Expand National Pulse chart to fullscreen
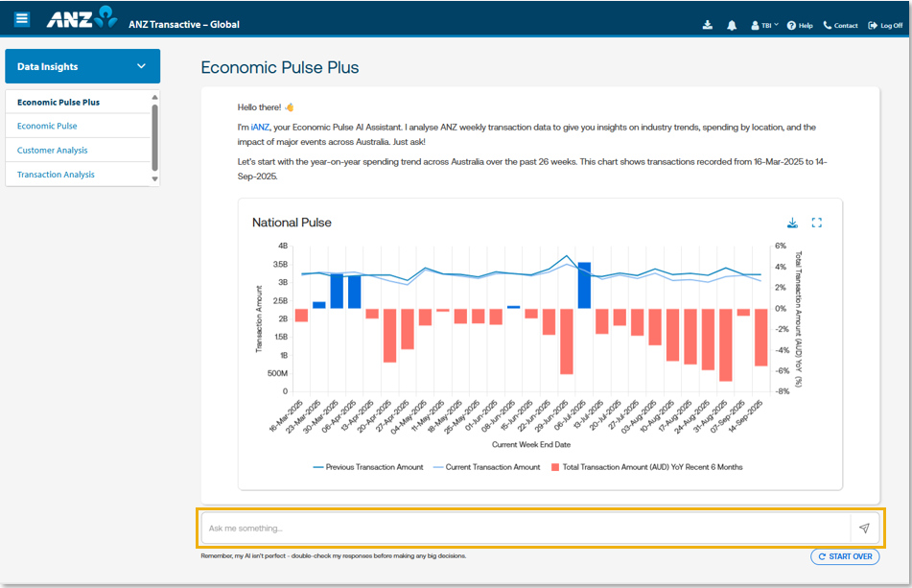 pyautogui.click(x=817, y=223)
